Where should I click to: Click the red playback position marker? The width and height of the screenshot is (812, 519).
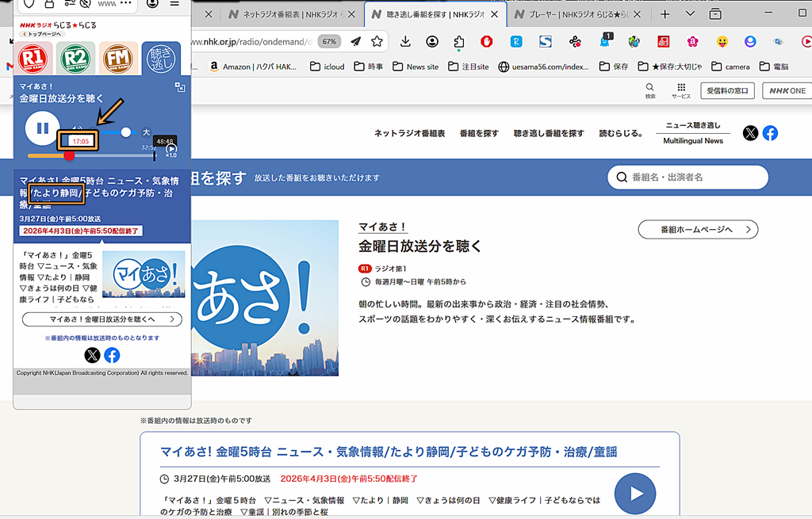point(69,156)
